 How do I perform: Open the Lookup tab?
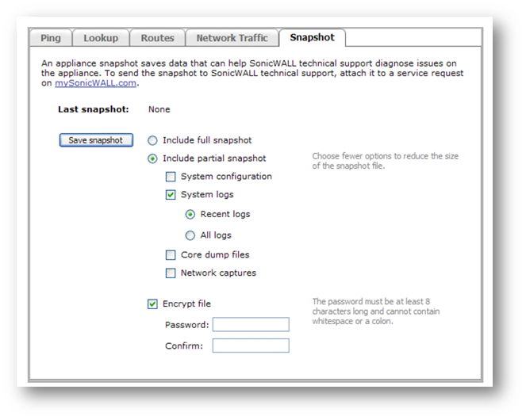coord(101,38)
